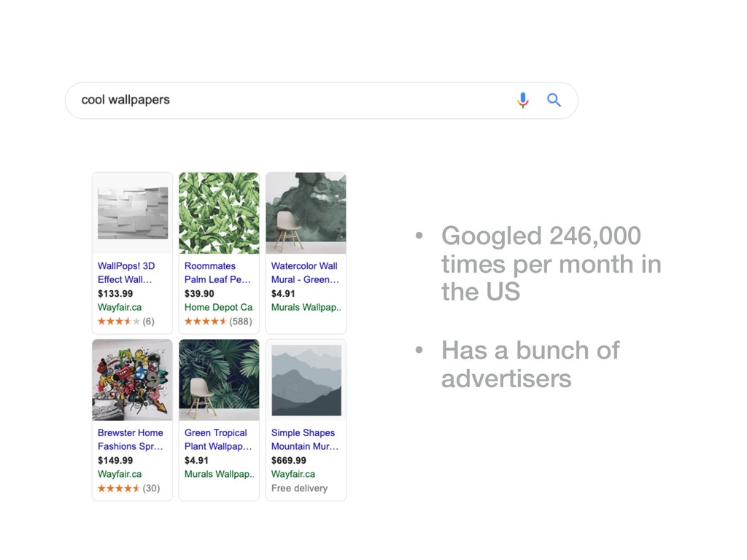Click the Googled 246,000 times bullet text
Image resolution: width=747 pixels, height=560 pixels.
click(x=551, y=263)
